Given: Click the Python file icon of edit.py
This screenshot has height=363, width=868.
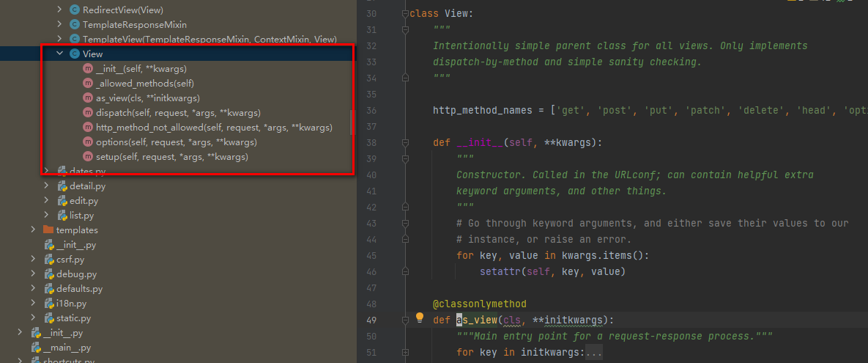Looking at the screenshot, I should coord(62,201).
